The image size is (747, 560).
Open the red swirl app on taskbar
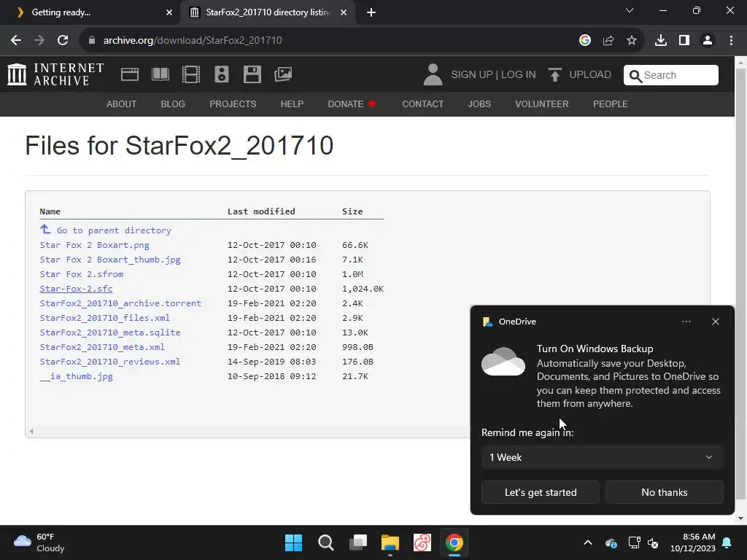point(422,542)
